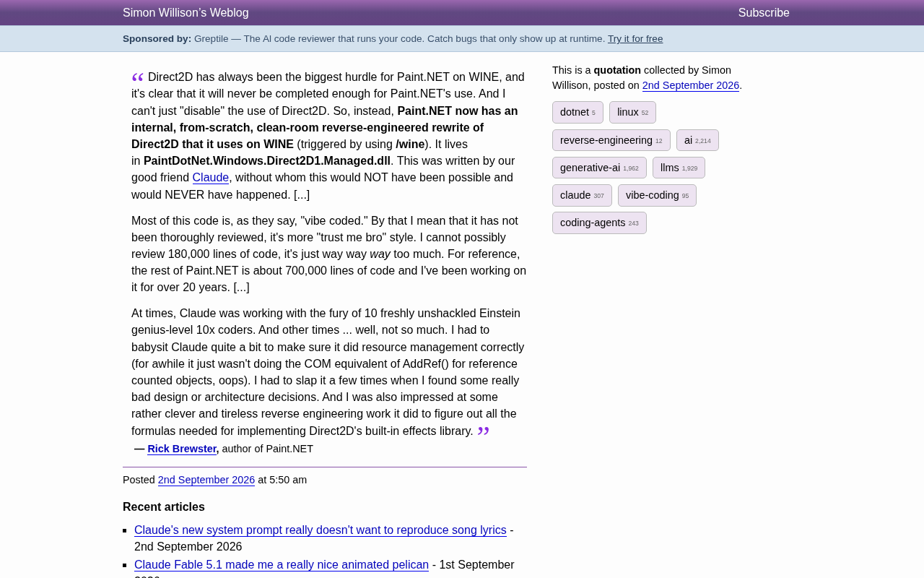This screenshot has width=924, height=578.
Task: Visit Rick Brewster attribution link
Action: 182,449
